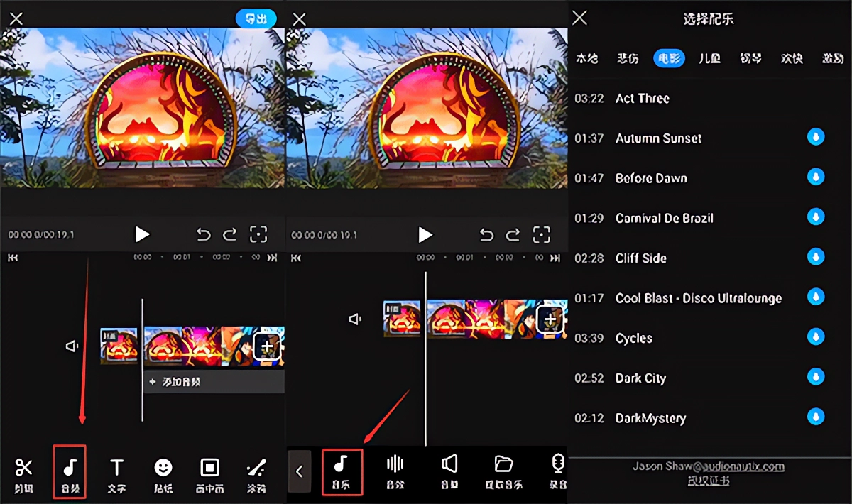Open the sticker smiley face tool
Viewport: 852px width, 504px height.
(x=163, y=472)
